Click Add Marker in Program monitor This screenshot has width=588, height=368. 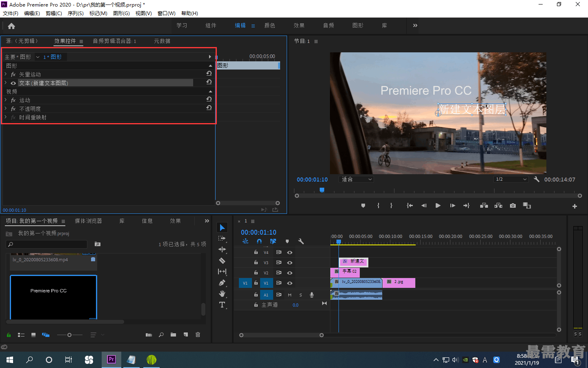[x=363, y=206]
